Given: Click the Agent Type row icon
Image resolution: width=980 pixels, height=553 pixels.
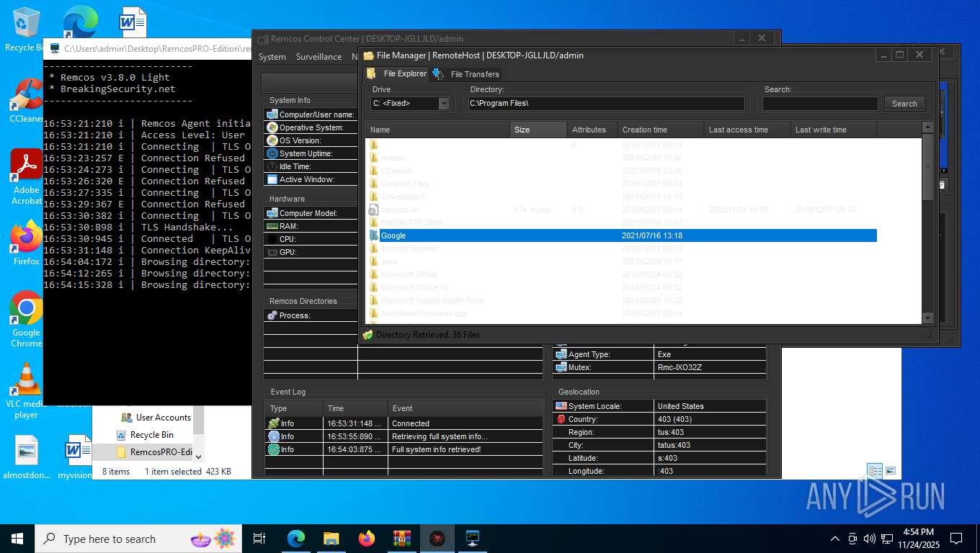Looking at the screenshot, I should pos(561,354).
